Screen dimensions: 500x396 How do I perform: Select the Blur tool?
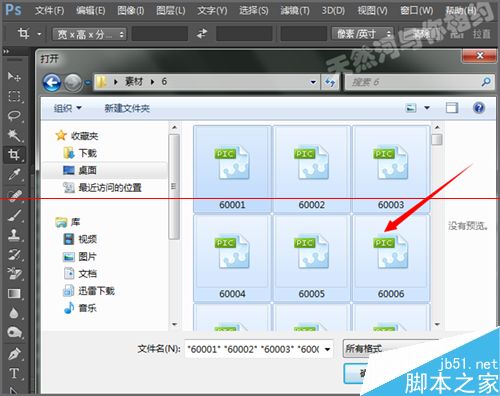tap(14, 313)
